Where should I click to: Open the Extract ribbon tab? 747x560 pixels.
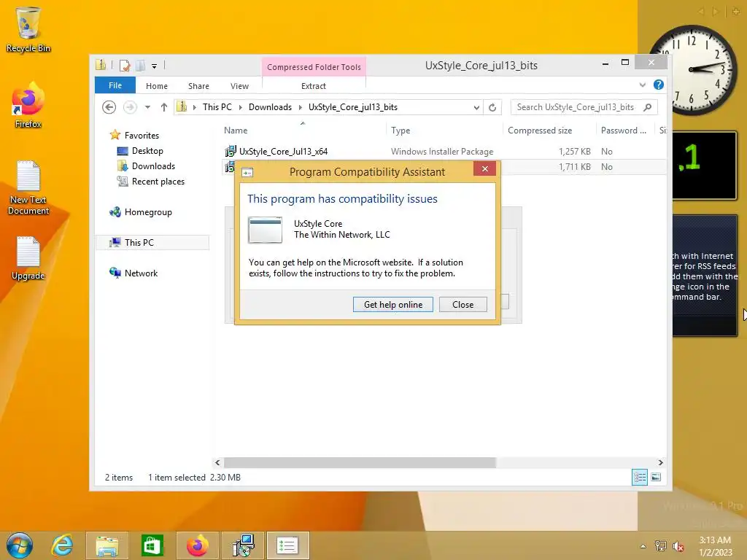point(314,86)
